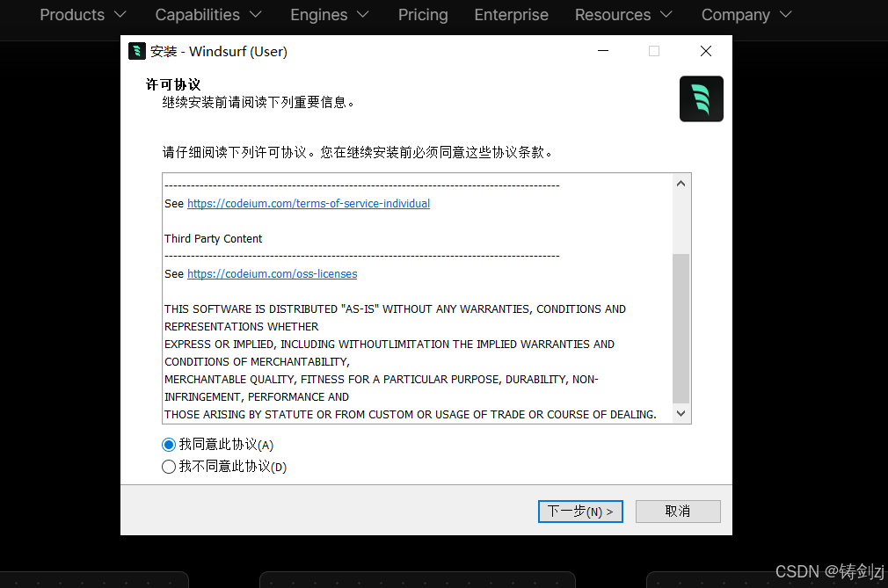Click the 'MERCHANTABLE QUALITY, FITNESS' license line
Screen dimensions: 888x588
coord(382,379)
